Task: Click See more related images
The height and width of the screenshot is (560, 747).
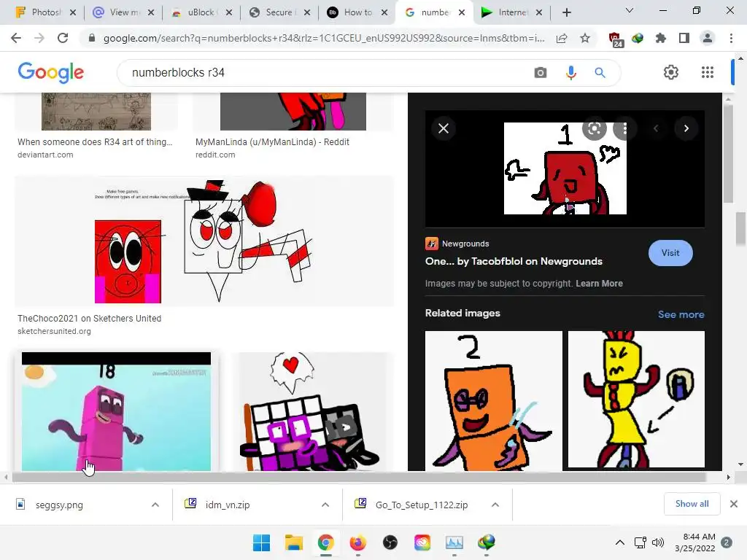Action: (x=681, y=314)
